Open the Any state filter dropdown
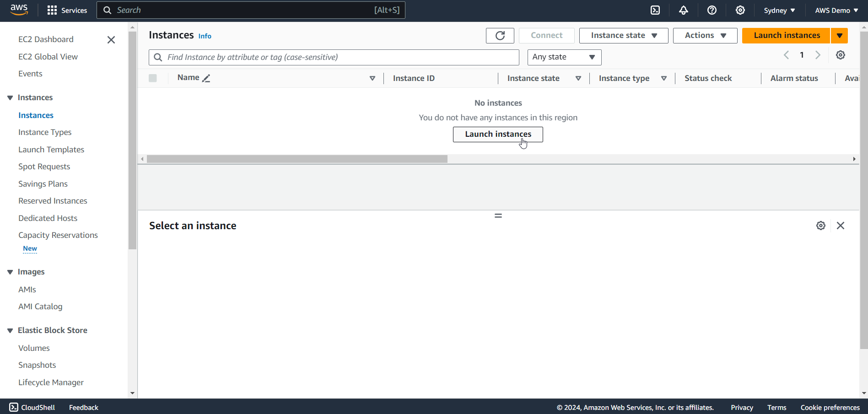The width and height of the screenshot is (868, 414). click(x=564, y=57)
